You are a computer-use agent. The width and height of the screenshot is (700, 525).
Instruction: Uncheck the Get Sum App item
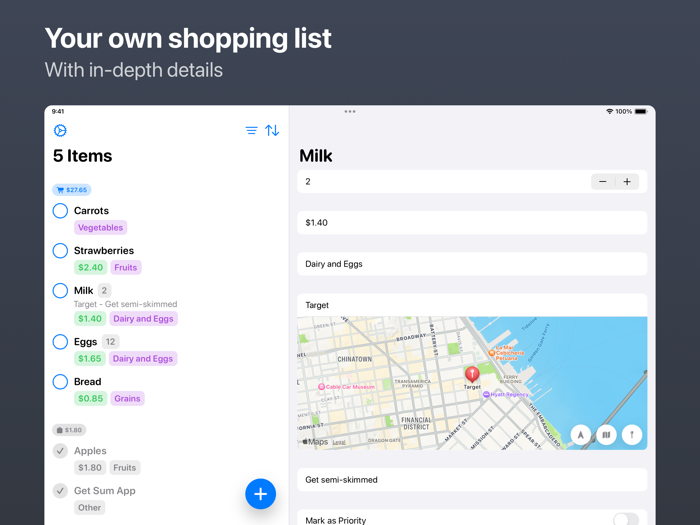point(60,491)
